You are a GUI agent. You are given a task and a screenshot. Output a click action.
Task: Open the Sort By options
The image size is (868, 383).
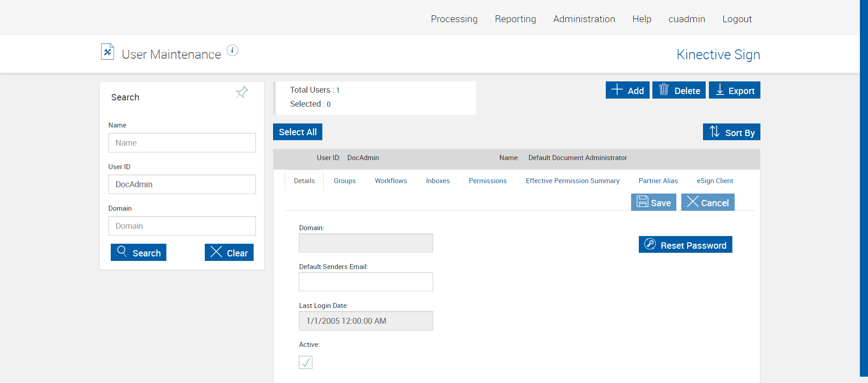pyautogui.click(x=731, y=132)
